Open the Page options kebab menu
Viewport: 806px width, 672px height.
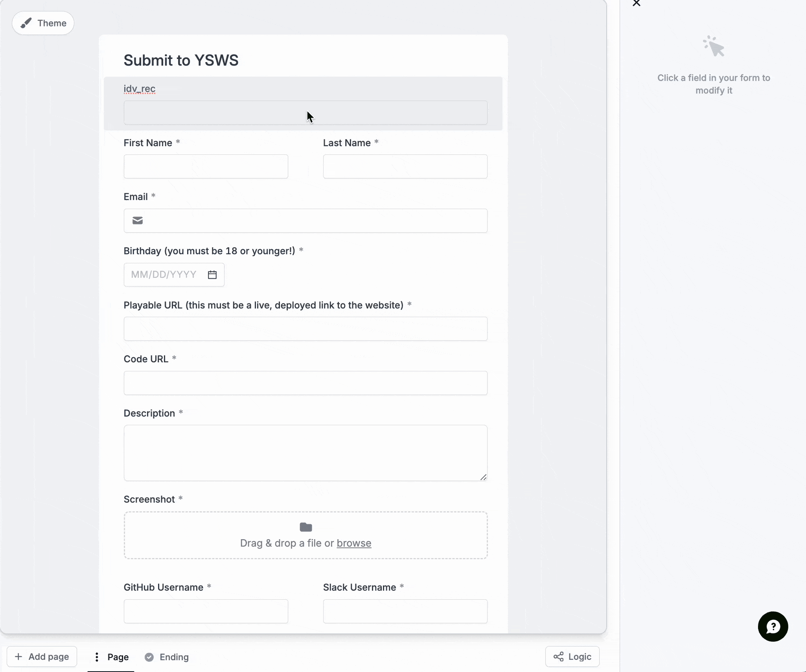tap(96, 657)
